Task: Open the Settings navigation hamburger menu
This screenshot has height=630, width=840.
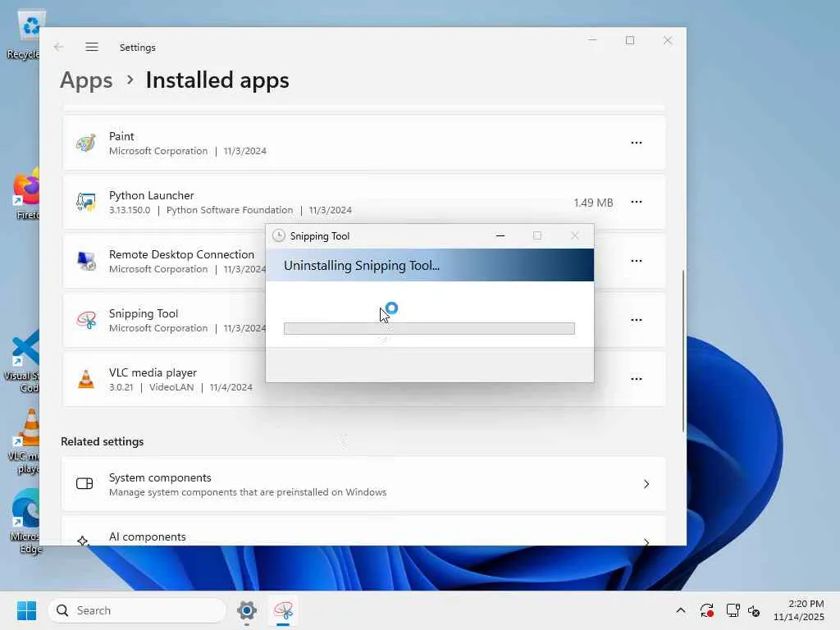Action: click(92, 47)
